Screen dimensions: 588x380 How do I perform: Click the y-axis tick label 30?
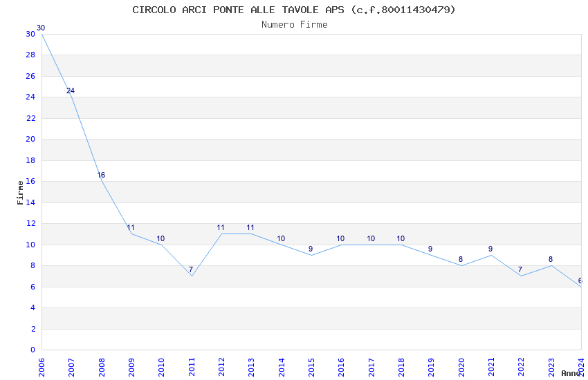tap(30, 34)
